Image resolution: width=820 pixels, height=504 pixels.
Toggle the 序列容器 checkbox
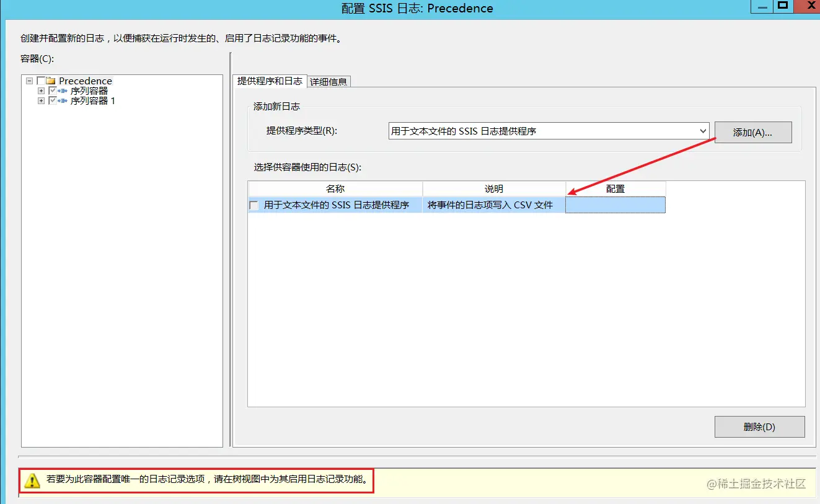[52, 91]
